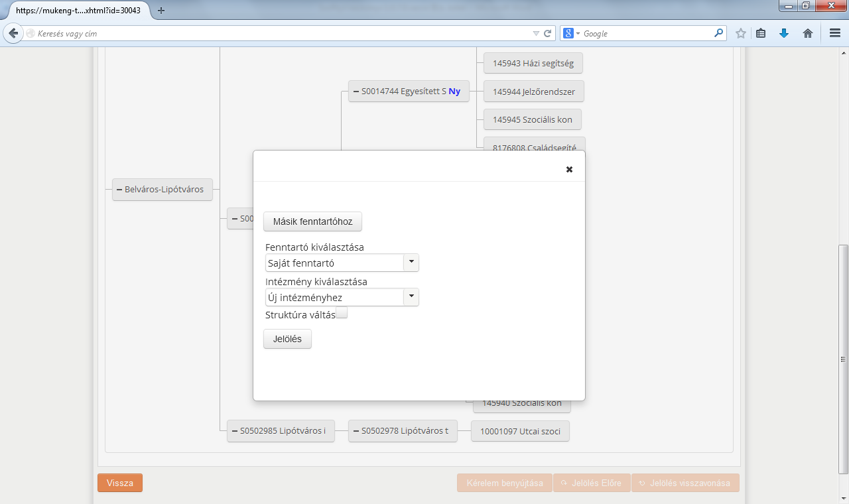Image resolution: width=849 pixels, height=504 pixels.
Task: Collapse the partially hidden S00 node
Action: pos(235,219)
